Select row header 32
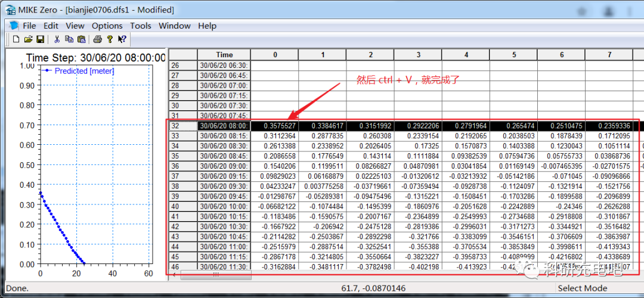Screen dimensions: 644x298 [184, 126]
